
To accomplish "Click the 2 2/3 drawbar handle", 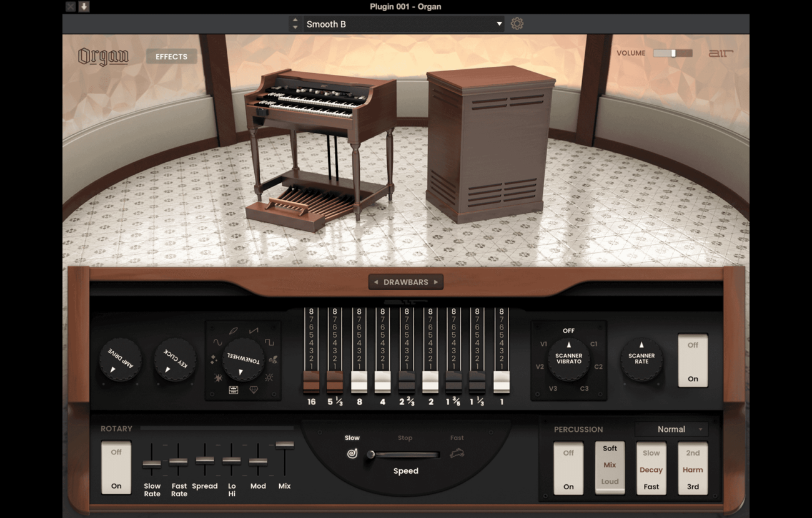I will (406, 382).
